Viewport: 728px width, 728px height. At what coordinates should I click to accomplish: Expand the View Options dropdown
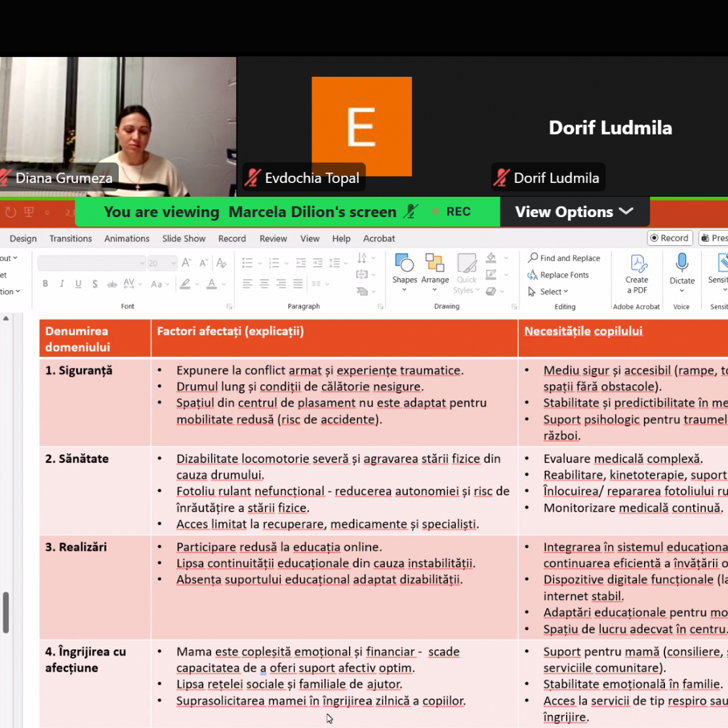[x=574, y=212]
